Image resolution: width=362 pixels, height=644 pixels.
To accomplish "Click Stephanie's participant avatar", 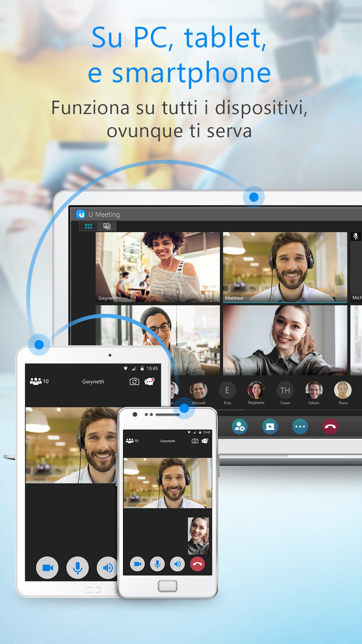I will click(x=256, y=390).
